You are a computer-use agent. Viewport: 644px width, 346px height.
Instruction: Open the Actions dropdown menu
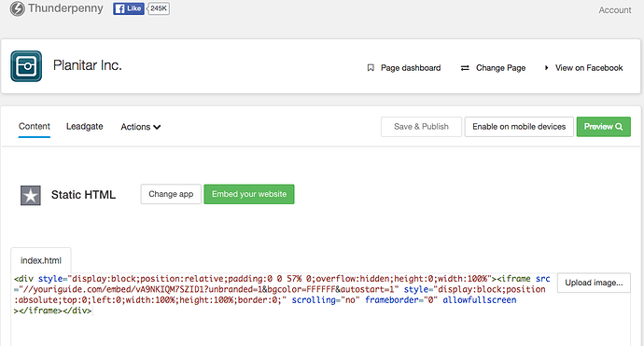pyautogui.click(x=140, y=127)
